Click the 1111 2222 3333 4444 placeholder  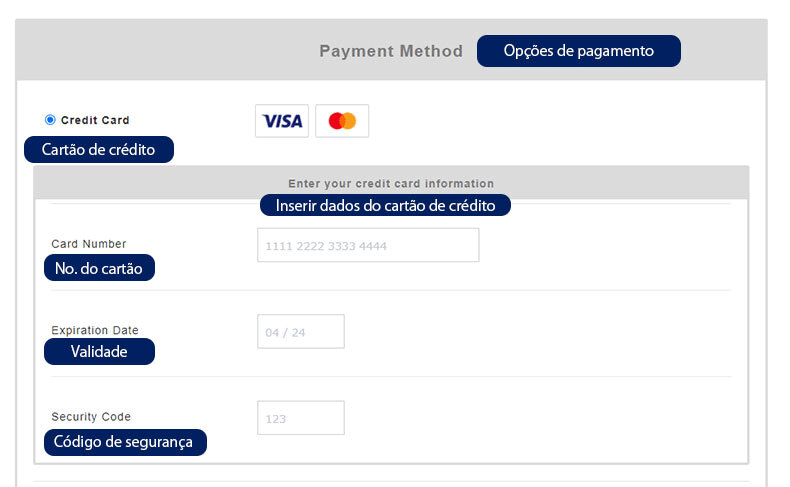coord(326,246)
